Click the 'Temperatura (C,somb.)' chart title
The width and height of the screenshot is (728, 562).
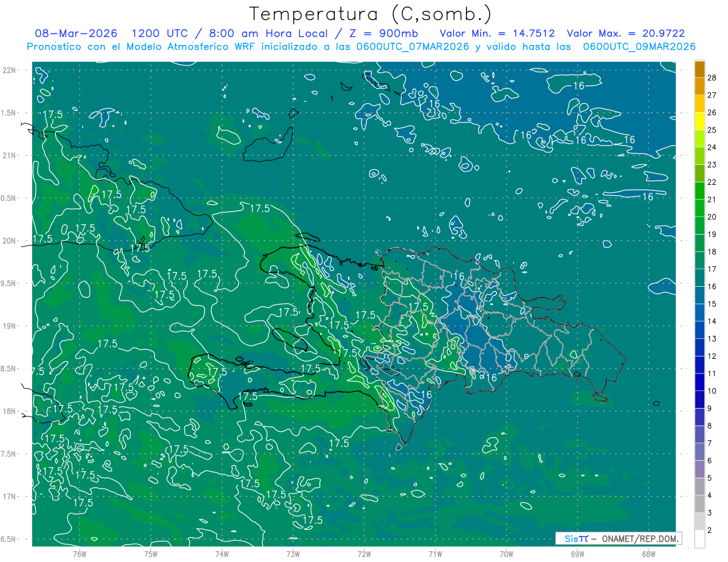tap(370, 14)
